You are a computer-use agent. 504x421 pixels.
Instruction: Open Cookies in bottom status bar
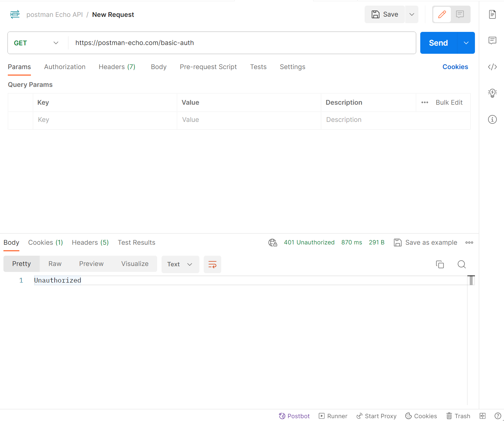[x=421, y=416]
